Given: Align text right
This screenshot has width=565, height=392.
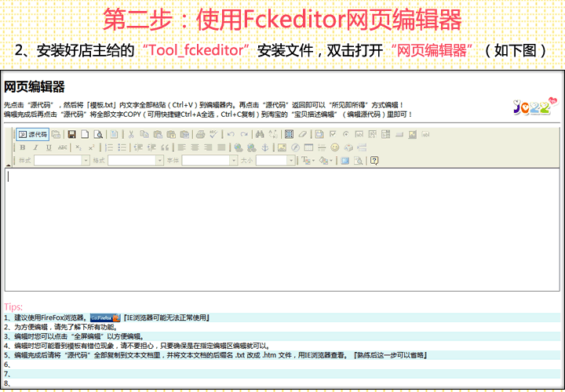Looking at the screenshot, I should point(208,147).
